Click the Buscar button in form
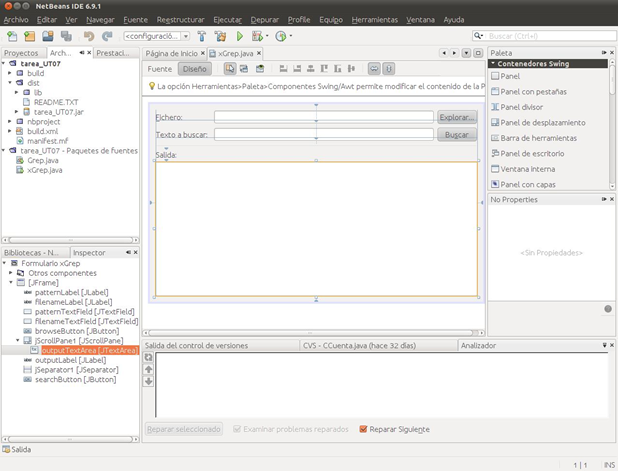 point(457,135)
